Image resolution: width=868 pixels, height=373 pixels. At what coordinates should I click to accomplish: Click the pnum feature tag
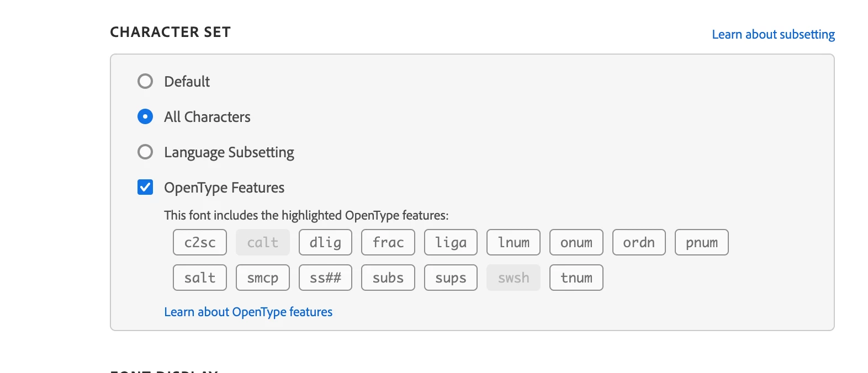pyautogui.click(x=701, y=242)
